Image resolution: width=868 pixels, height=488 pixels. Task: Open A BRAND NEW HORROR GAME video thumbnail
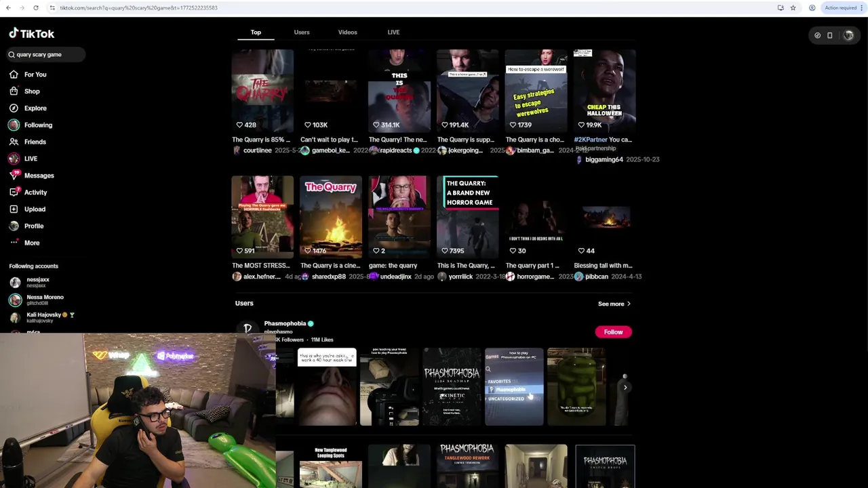tap(467, 217)
